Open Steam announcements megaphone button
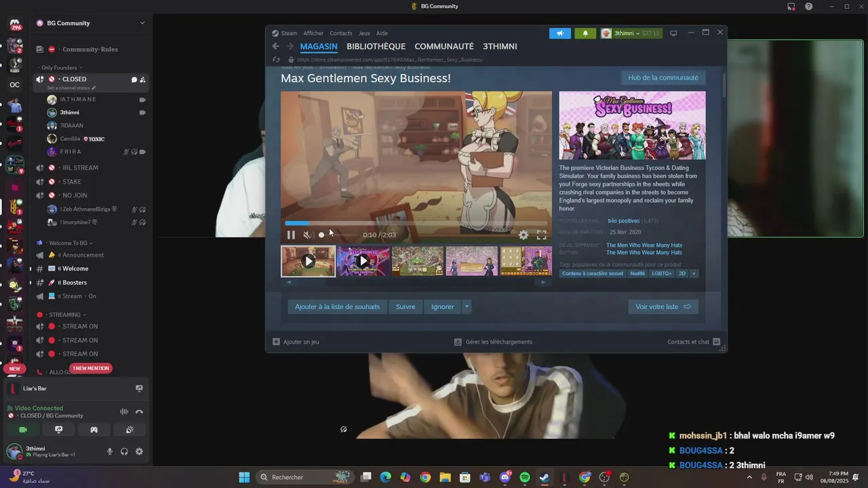This screenshot has height=488, width=868. click(560, 33)
